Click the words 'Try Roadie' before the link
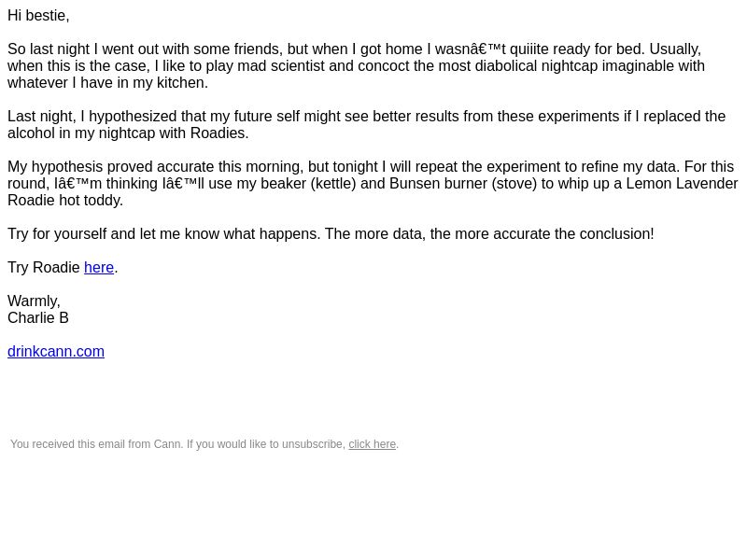The image size is (747, 560). click(x=44, y=268)
